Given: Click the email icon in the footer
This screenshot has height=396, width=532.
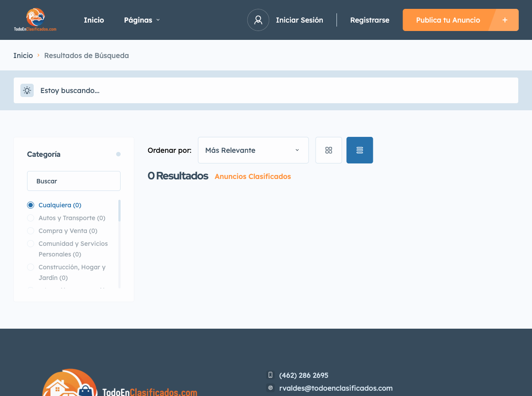Looking at the screenshot, I should (271, 387).
